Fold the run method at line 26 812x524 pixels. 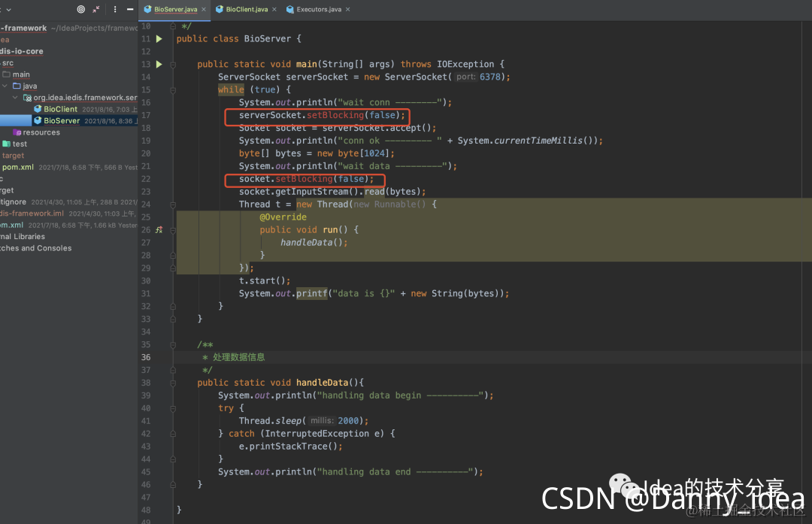[173, 230]
